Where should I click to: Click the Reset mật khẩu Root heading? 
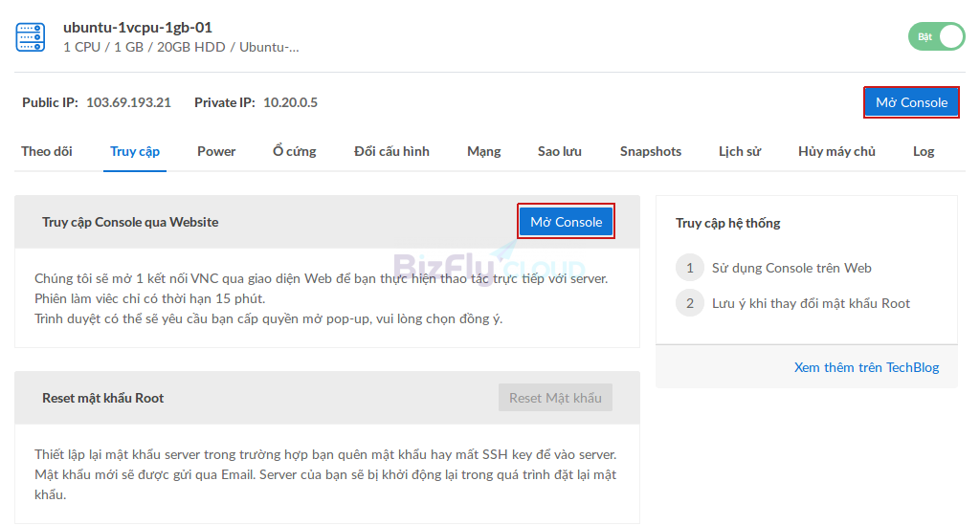coord(103,398)
